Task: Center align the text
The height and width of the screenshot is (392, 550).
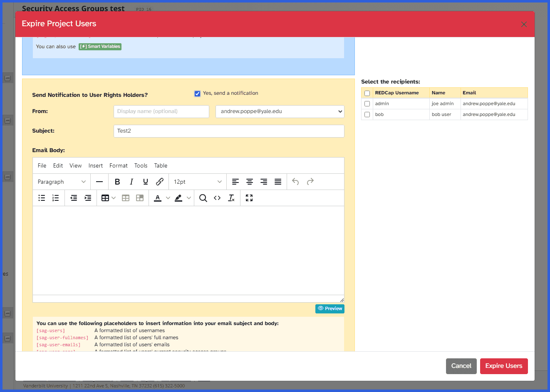Action: click(x=250, y=182)
